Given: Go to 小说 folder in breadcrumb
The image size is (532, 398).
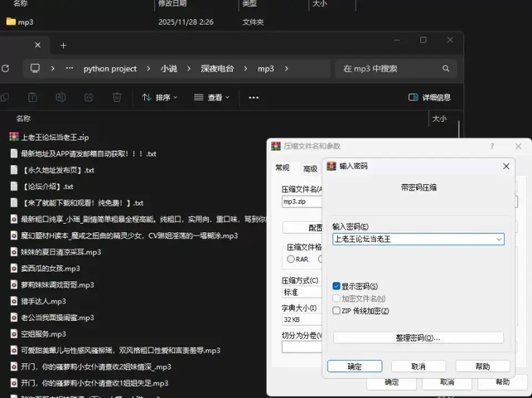Looking at the screenshot, I should tap(168, 69).
